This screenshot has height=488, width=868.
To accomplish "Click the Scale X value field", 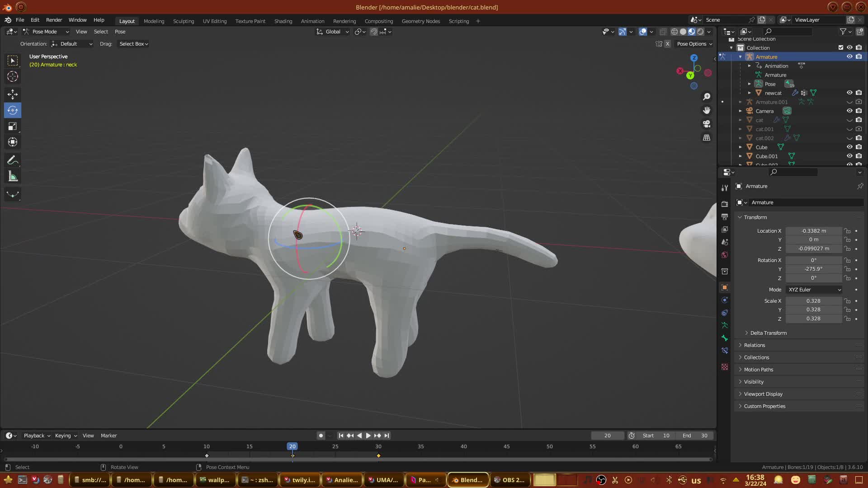I will pos(813,301).
